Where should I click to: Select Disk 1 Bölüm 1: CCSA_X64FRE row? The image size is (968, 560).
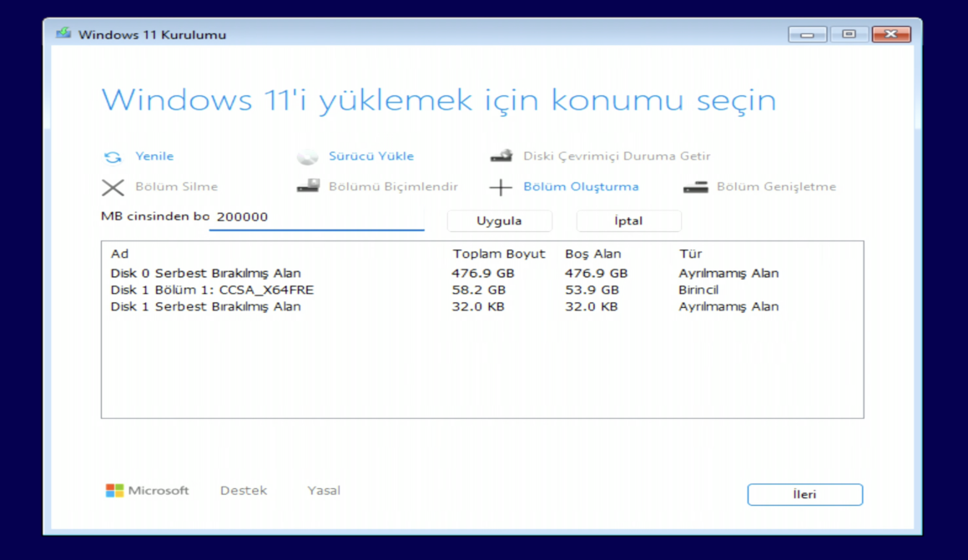pyautogui.click(x=482, y=290)
